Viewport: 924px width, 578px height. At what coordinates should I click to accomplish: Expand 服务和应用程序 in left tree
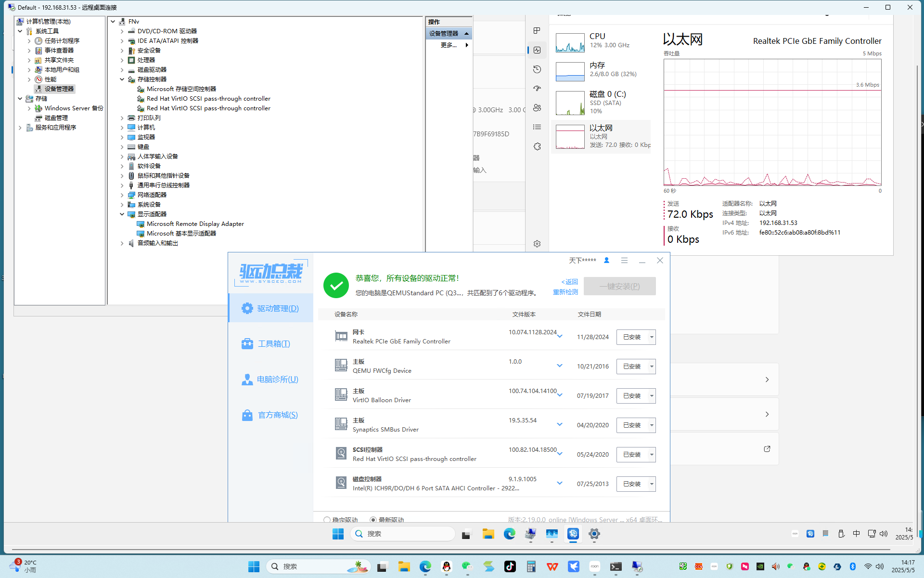click(x=20, y=127)
